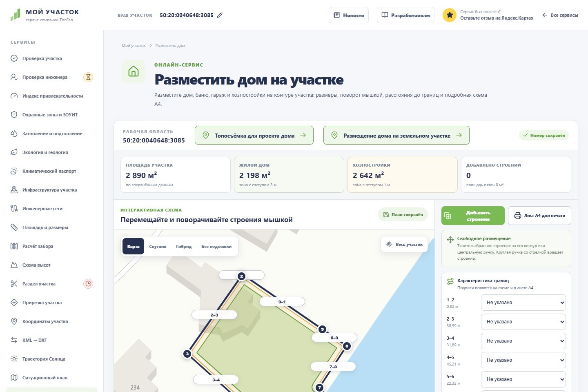This screenshot has height=392, width=588.
Task: Open the Новости page
Action: [349, 15]
